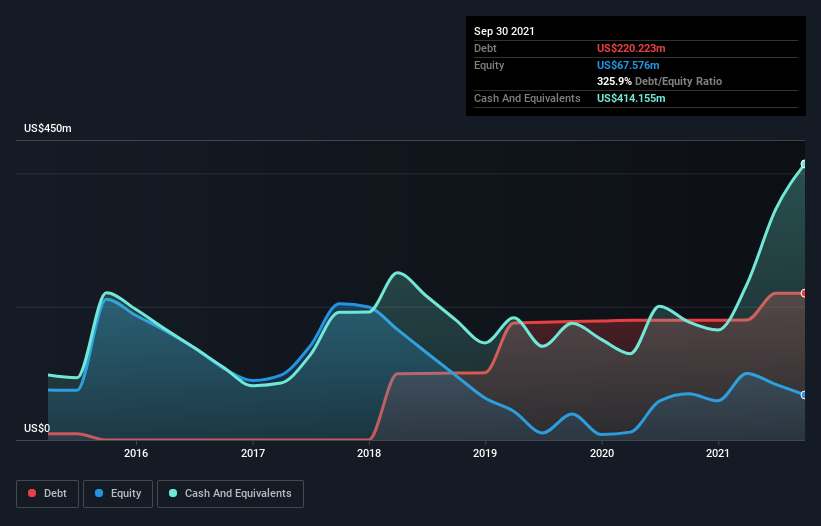This screenshot has width=821, height=526.
Task: Click the tooltip Debt row label
Action: tap(485, 48)
